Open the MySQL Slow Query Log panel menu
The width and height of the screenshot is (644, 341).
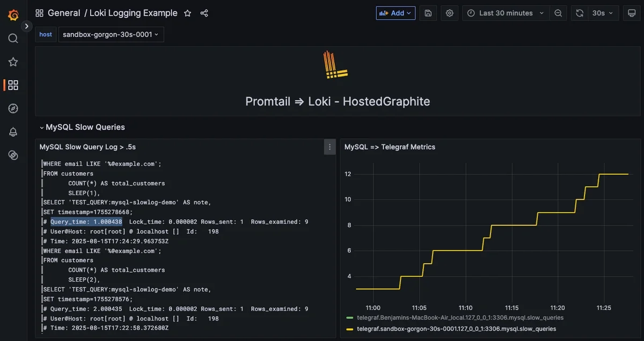pyautogui.click(x=330, y=147)
